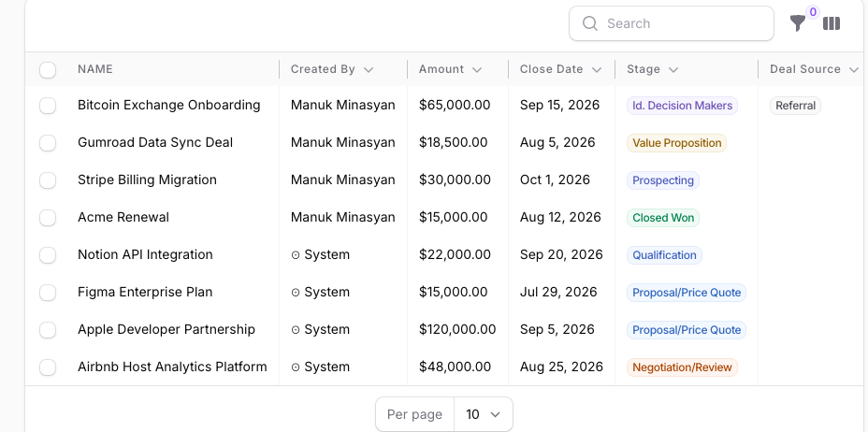The height and width of the screenshot is (432, 868).
Task: Open the Gumroad Data Sync Deal record
Action: (155, 143)
